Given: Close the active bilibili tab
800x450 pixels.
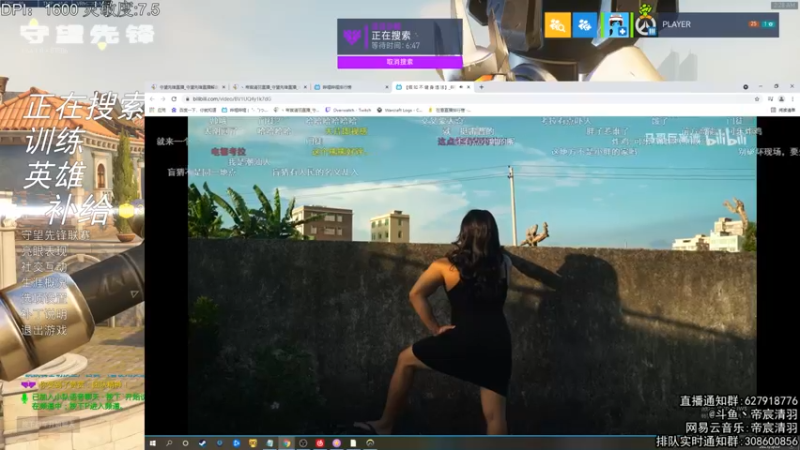Looking at the screenshot, I should [468, 87].
